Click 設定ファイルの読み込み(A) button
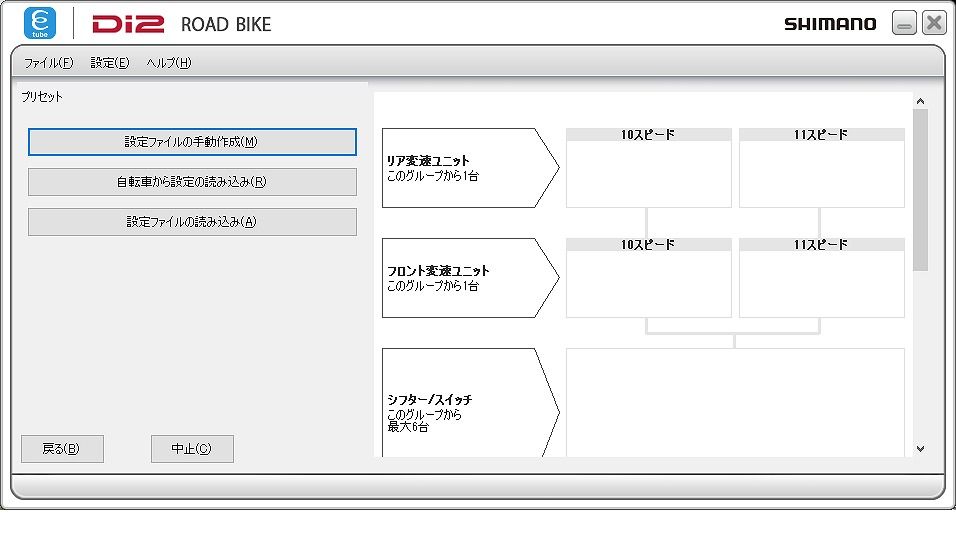956x545 pixels. pos(192,222)
